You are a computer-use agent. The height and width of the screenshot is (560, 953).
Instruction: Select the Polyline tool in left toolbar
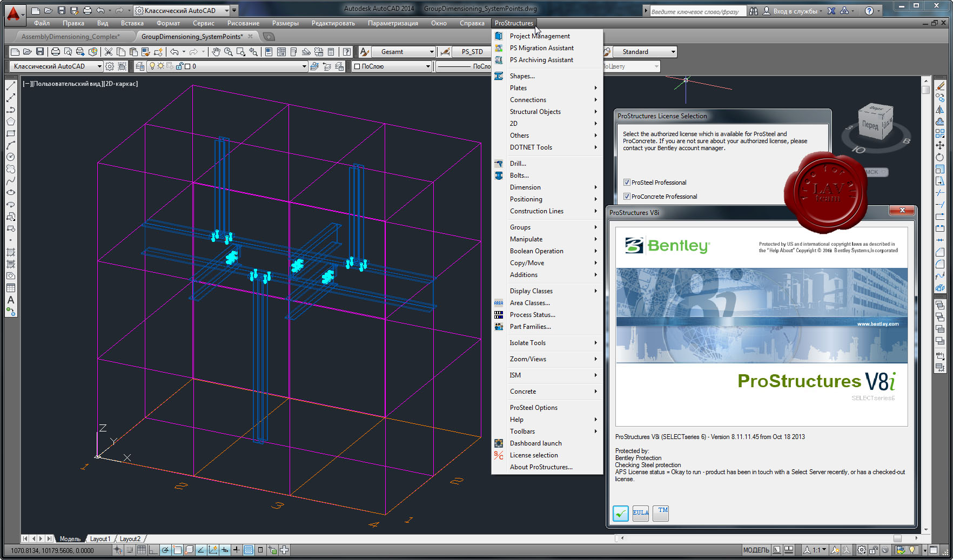pos(10,110)
